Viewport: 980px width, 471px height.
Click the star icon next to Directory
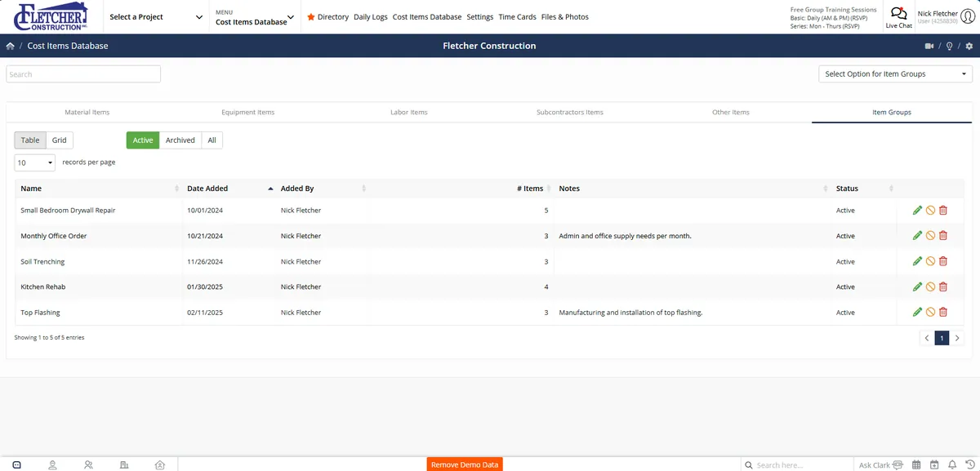(x=311, y=16)
